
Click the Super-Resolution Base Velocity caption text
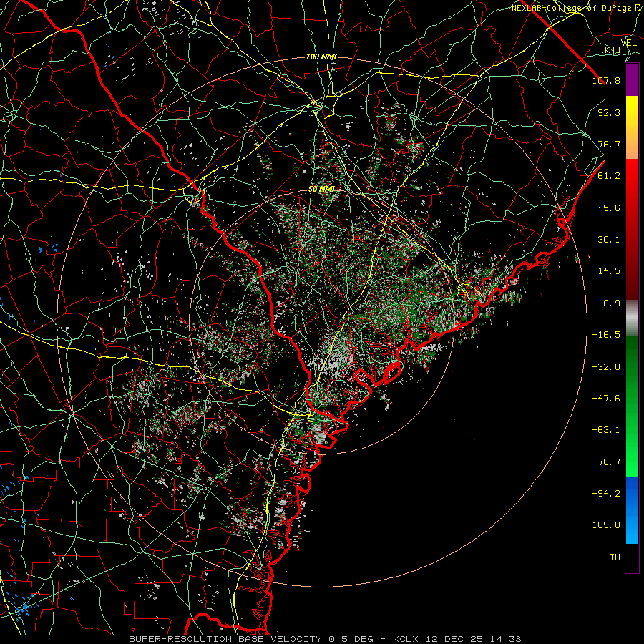point(326,639)
